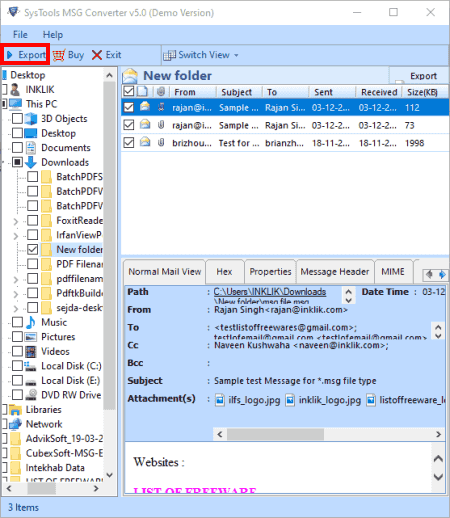
Task: Check the Music folder checkbox
Action: coord(17,322)
